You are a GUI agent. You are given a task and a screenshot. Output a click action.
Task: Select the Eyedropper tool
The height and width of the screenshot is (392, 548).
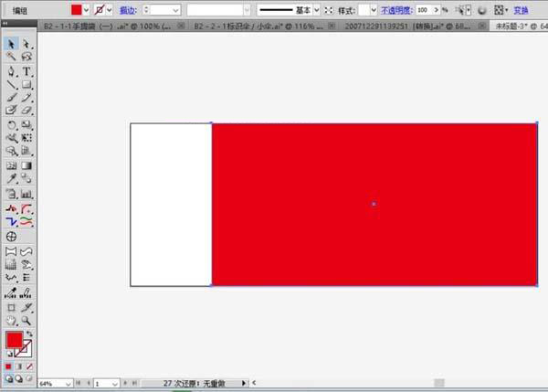[x=11, y=178]
